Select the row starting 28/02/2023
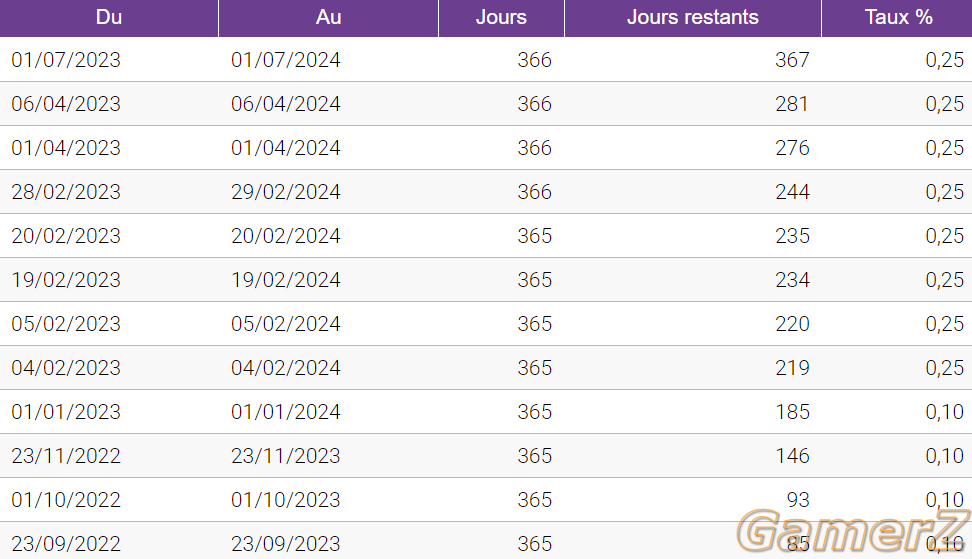972x559 pixels. [486, 191]
